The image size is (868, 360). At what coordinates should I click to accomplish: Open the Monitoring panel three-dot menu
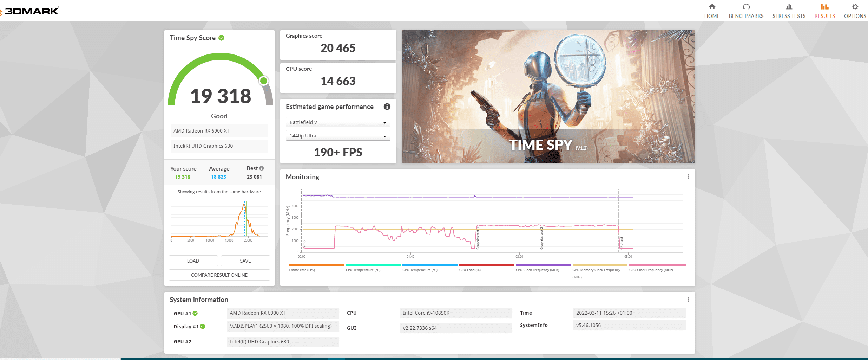[x=688, y=177]
